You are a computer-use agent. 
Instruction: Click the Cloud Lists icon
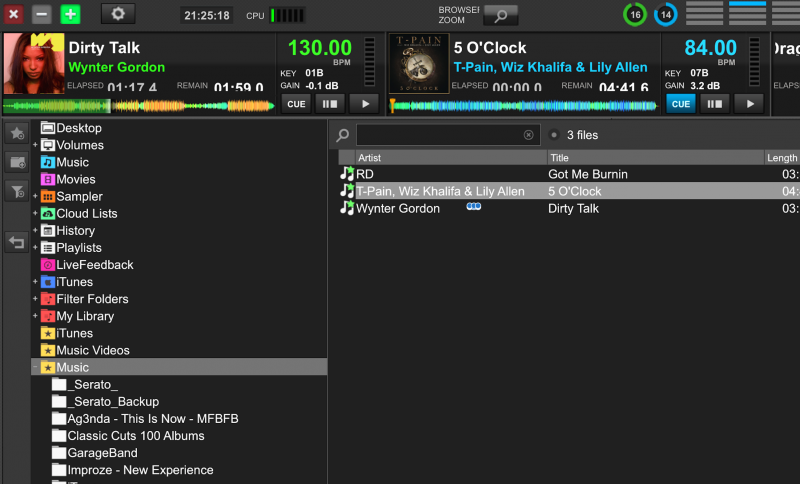click(x=48, y=213)
